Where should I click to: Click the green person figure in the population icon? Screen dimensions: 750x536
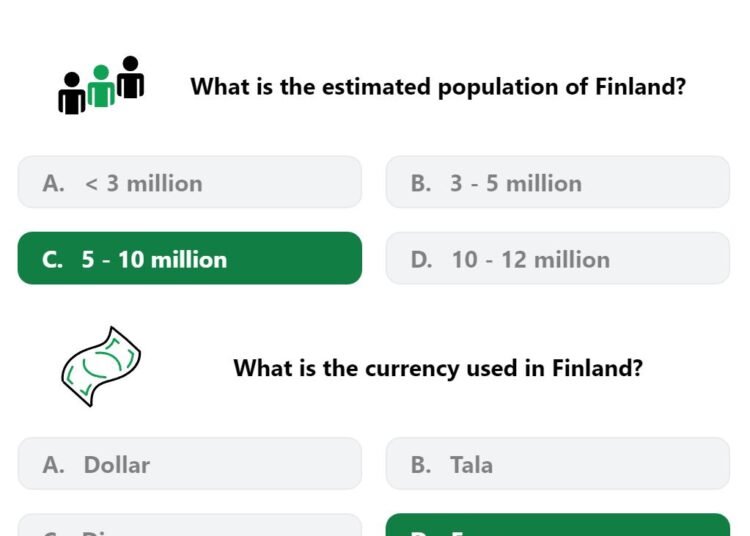tap(101, 86)
